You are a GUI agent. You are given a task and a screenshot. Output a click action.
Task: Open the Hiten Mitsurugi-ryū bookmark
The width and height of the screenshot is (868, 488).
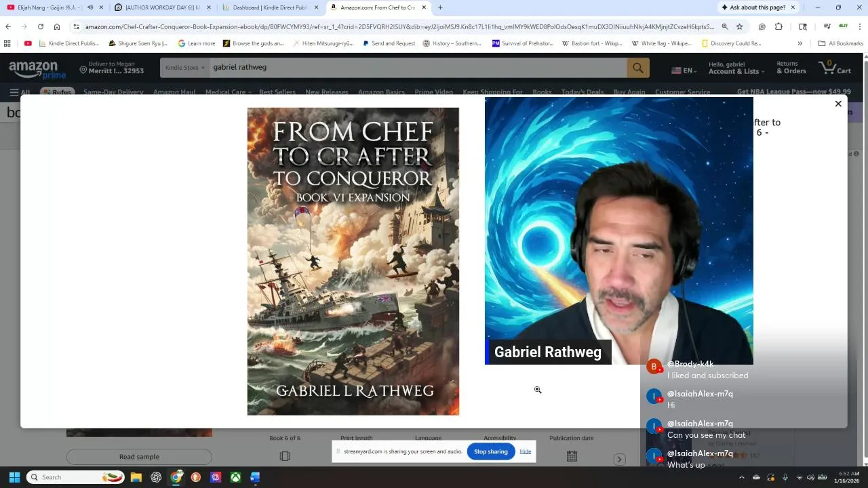[323, 43]
